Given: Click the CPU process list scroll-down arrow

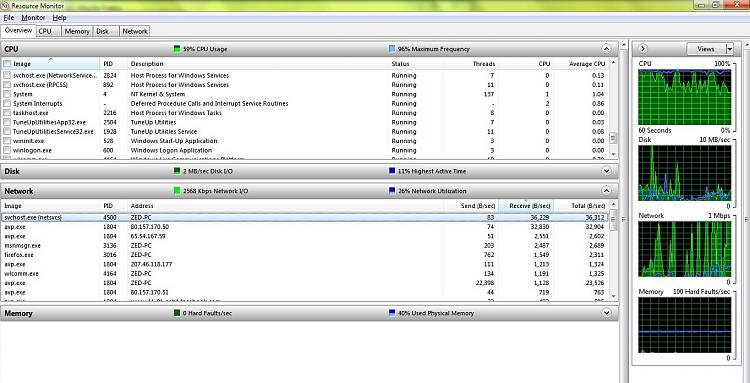Looking at the screenshot, I should (614, 154).
